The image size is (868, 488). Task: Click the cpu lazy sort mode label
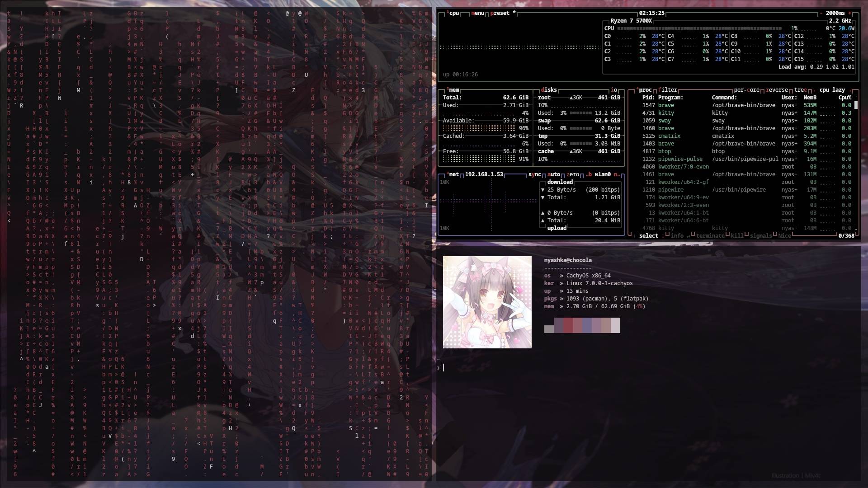click(832, 90)
